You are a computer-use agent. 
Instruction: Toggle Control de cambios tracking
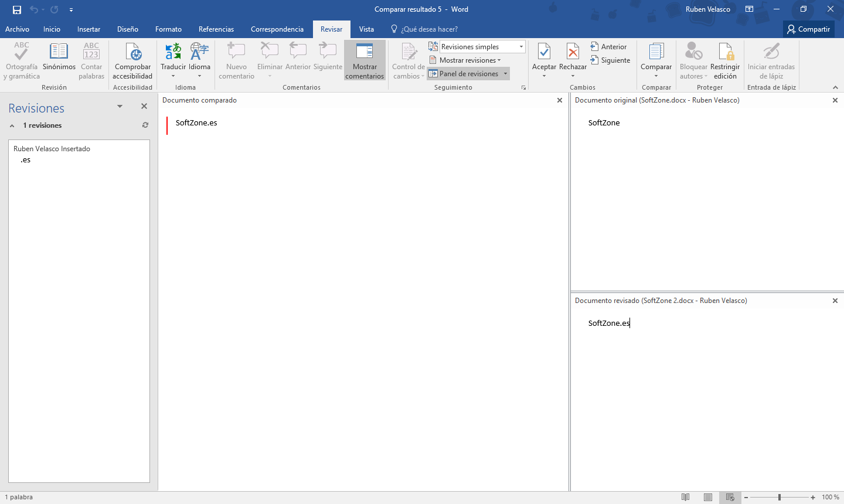click(x=409, y=61)
